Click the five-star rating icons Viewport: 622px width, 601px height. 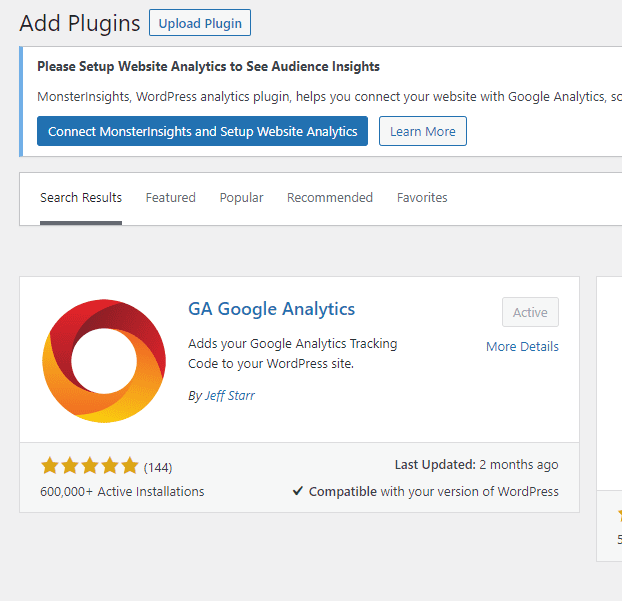point(90,466)
